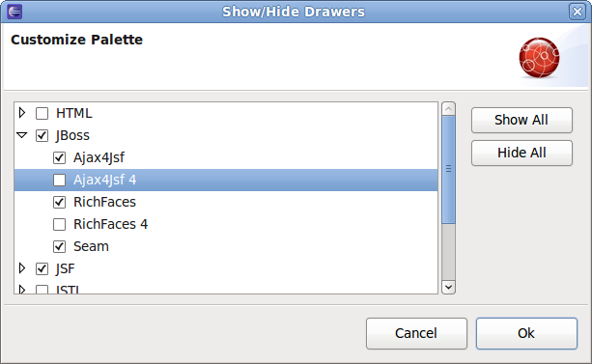Image resolution: width=592 pixels, height=364 pixels.
Task: Uncheck the Seam checkbox
Action: [x=59, y=246]
